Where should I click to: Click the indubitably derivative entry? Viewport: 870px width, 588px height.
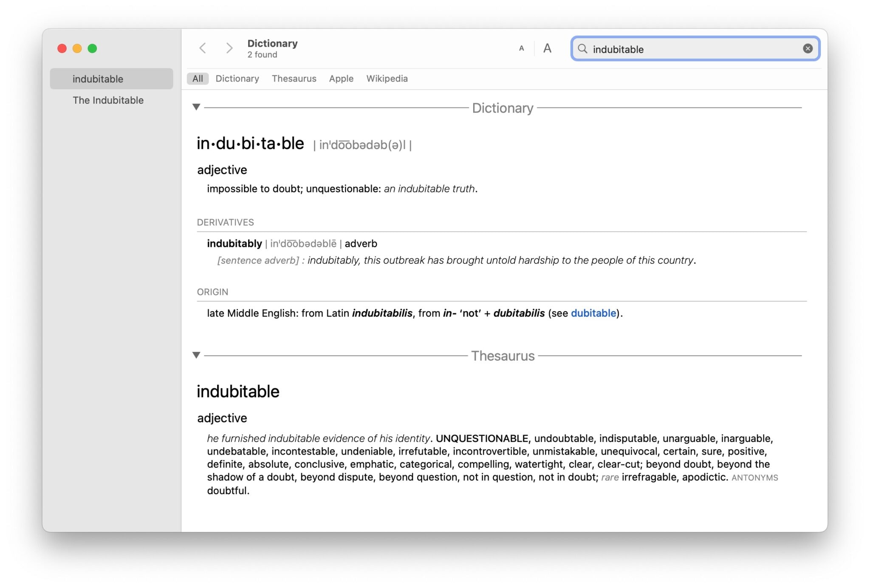(x=234, y=244)
